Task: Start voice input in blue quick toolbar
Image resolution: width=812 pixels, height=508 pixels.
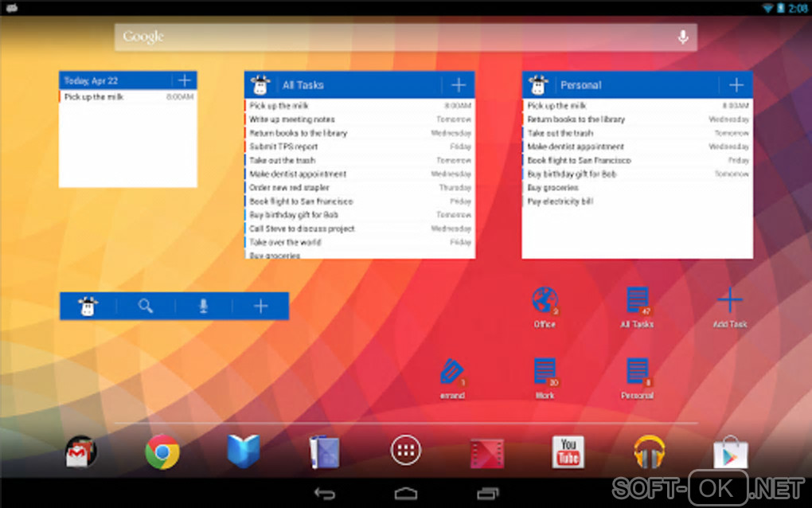Action: (204, 306)
